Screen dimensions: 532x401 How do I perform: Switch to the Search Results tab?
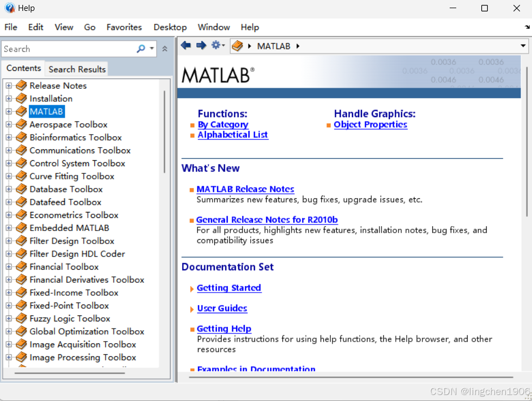[77, 69]
